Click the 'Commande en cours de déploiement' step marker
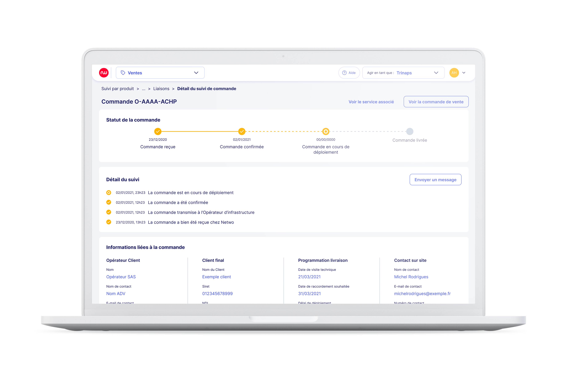Image resolution: width=567 pixels, height=392 pixels. (x=326, y=131)
